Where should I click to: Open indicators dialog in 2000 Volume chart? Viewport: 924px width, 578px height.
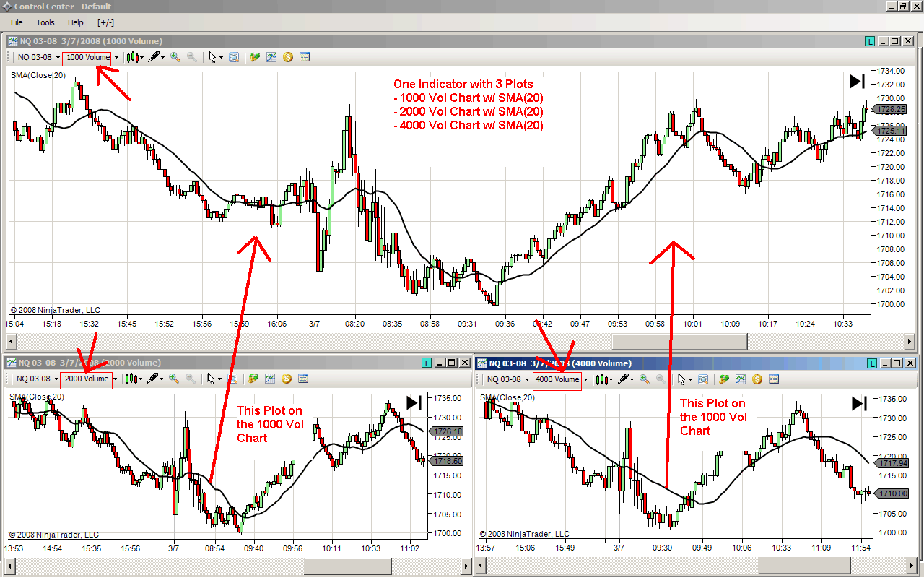(x=270, y=378)
